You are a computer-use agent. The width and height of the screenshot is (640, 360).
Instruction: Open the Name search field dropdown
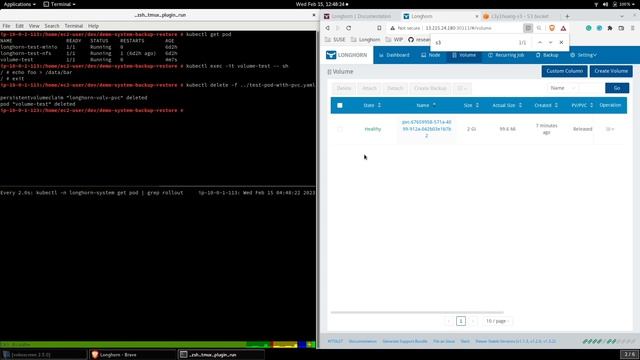(562, 88)
